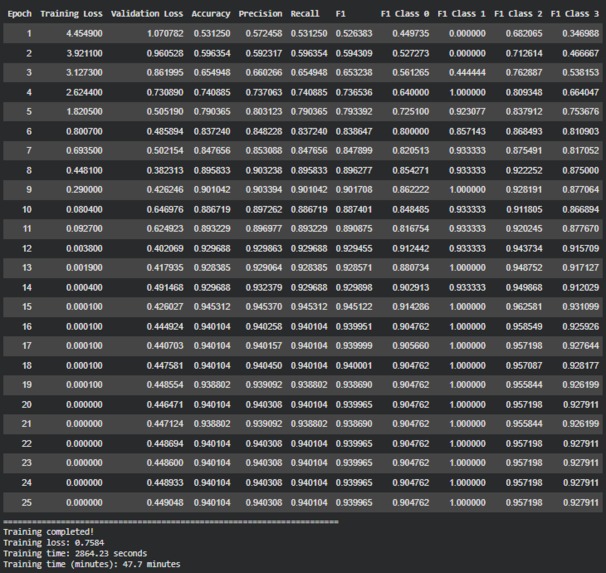Click the 'Training time: 2864.23 seconds' line
The image size is (606, 573).
tap(75, 553)
